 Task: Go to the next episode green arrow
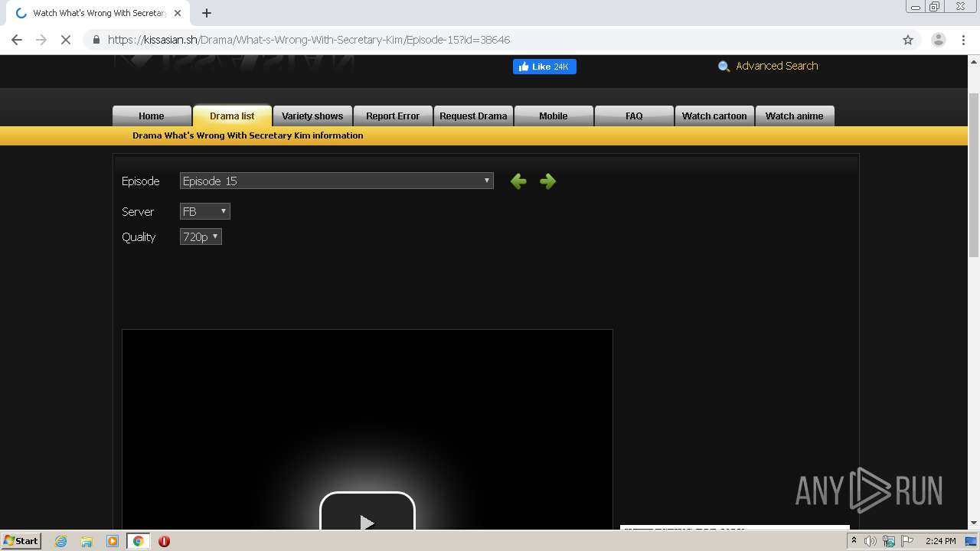coord(547,181)
